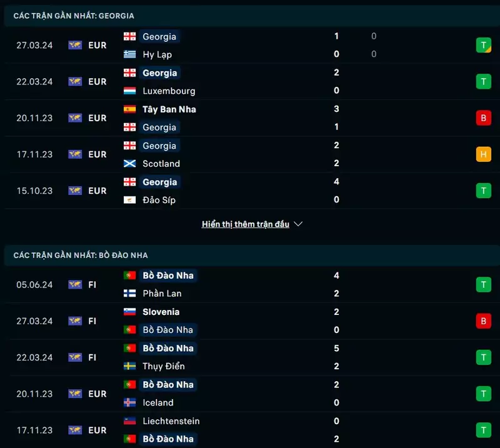The image size is (500, 448).
Task: Click the Greece flag icon beside Hy Lạp
Action: point(130,54)
